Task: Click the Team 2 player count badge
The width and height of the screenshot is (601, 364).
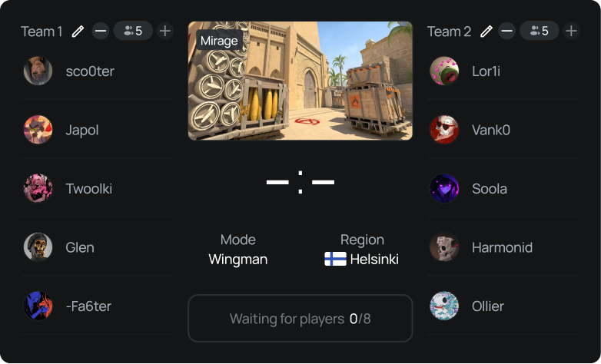Action: click(540, 31)
